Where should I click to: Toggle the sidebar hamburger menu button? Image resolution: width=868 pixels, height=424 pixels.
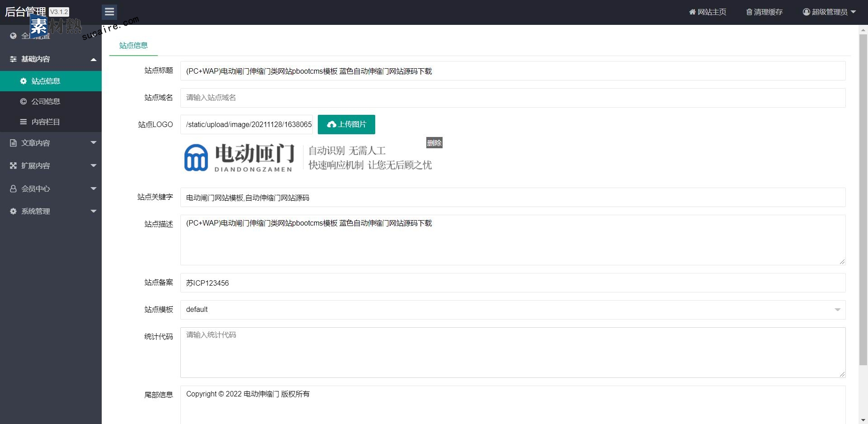pos(109,12)
